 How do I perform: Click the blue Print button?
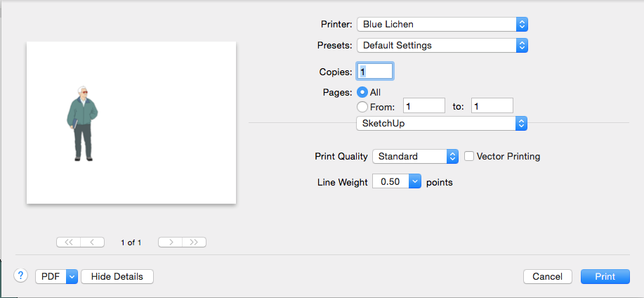click(605, 277)
